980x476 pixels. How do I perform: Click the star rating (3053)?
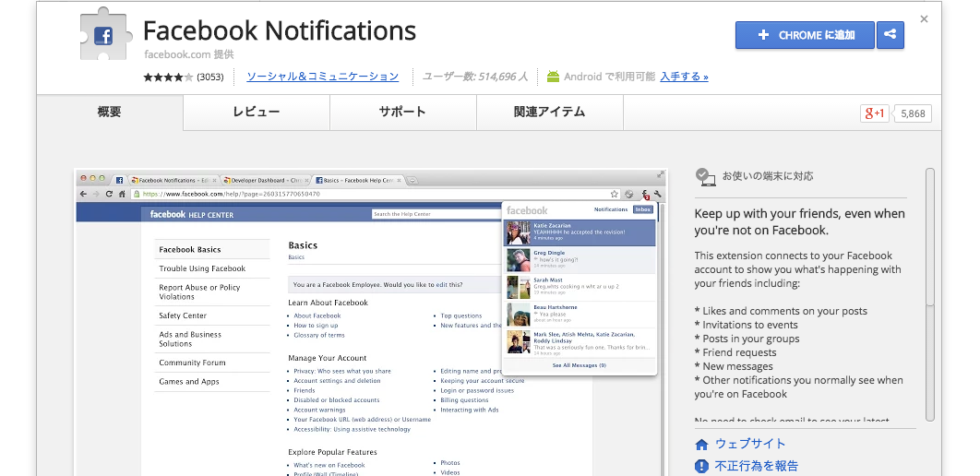click(183, 77)
